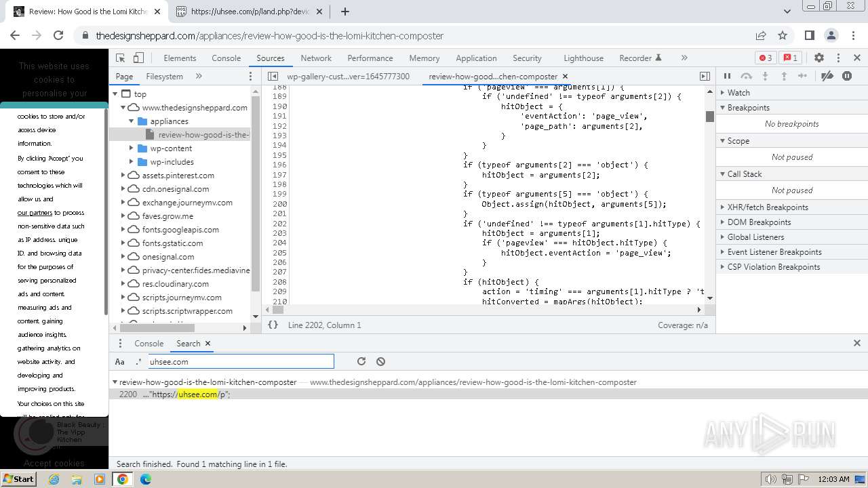Switch to the Console panel tab
This screenshot has width=868, height=488.
[226, 58]
